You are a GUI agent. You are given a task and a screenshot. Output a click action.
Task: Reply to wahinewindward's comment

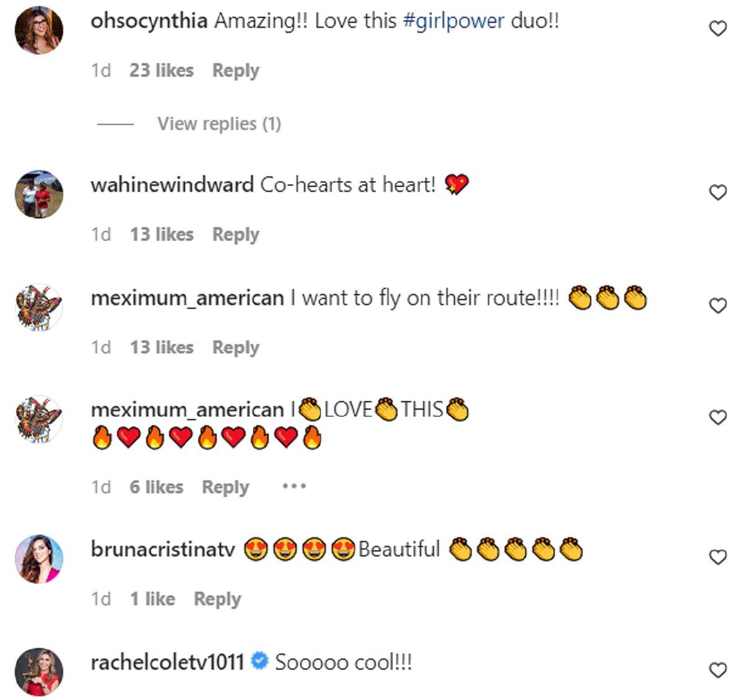click(x=235, y=235)
